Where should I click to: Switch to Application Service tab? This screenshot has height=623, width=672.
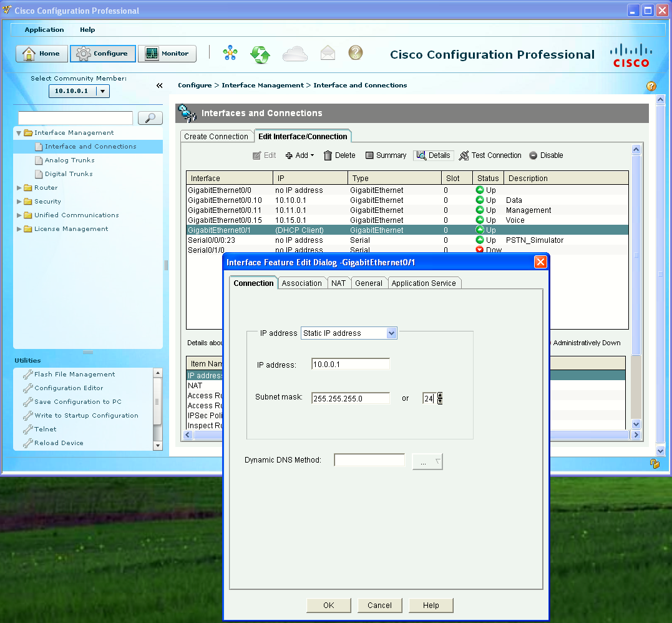click(x=424, y=283)
